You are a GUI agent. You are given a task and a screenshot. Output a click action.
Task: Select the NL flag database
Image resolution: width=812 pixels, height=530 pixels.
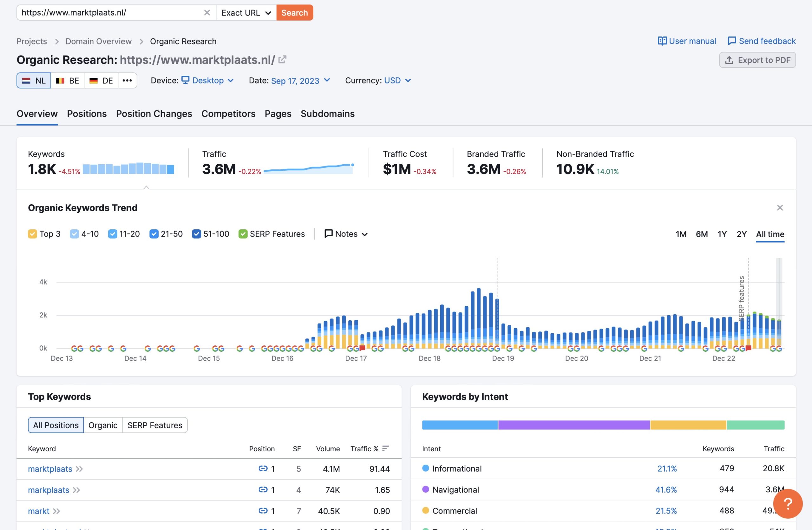coord(34,81)
